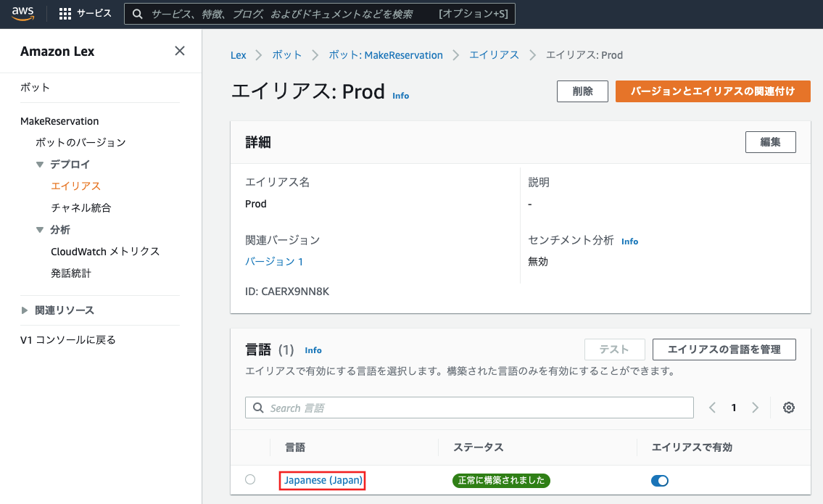Expand the 関連リソース section
Image resolution: width=823 pixels, height=504 pixels.
click(x=24, y=310)
